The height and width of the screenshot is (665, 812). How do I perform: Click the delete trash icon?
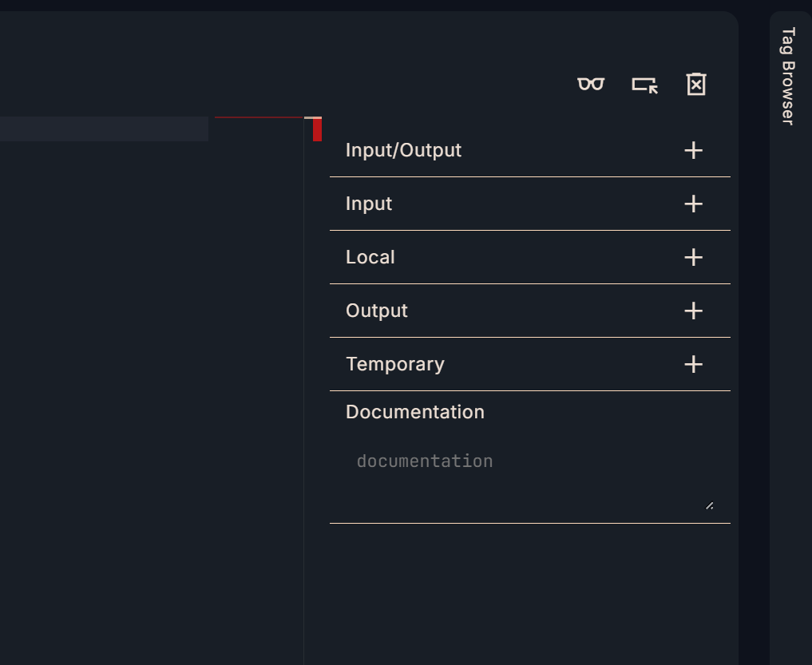696,84
